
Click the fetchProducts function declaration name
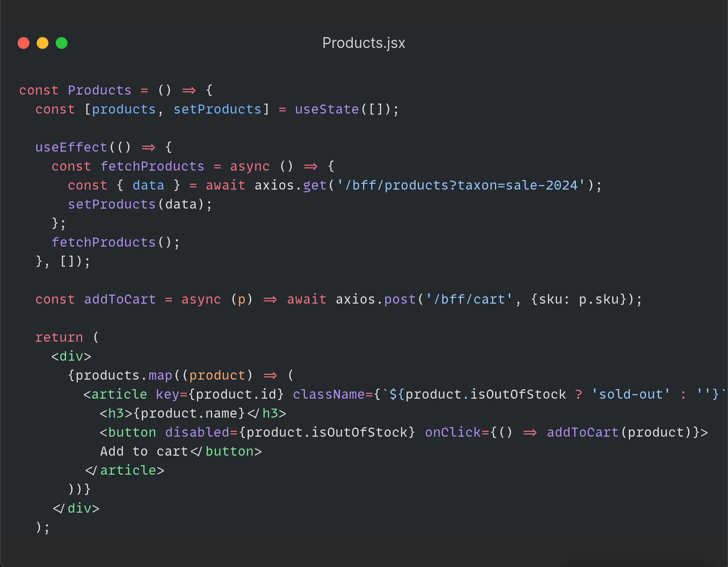[x=152, y=167]
